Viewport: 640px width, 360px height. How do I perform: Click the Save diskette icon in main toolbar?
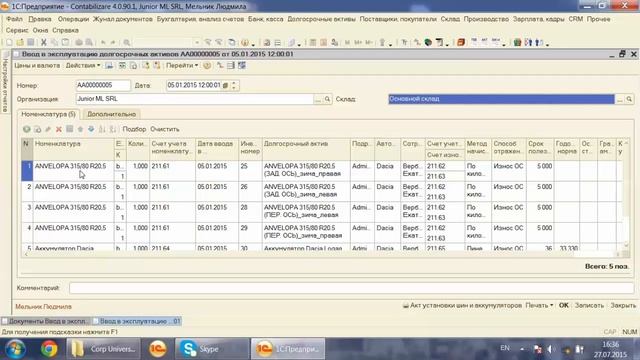click(31, 42)
